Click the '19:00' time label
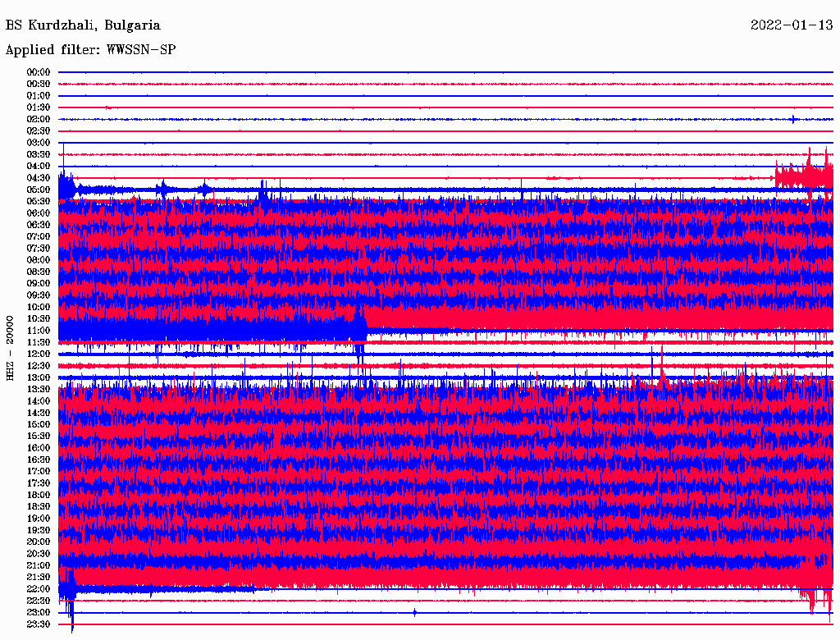The width and height of the screenshot is (840, 640). (x=38, y=519)
